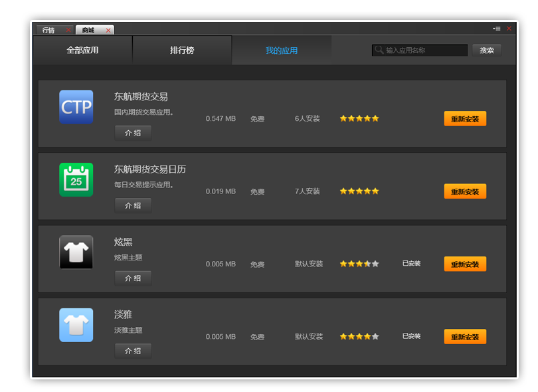
Task: Click the description 淡雅主题
Action: click(x=128, y=330)
